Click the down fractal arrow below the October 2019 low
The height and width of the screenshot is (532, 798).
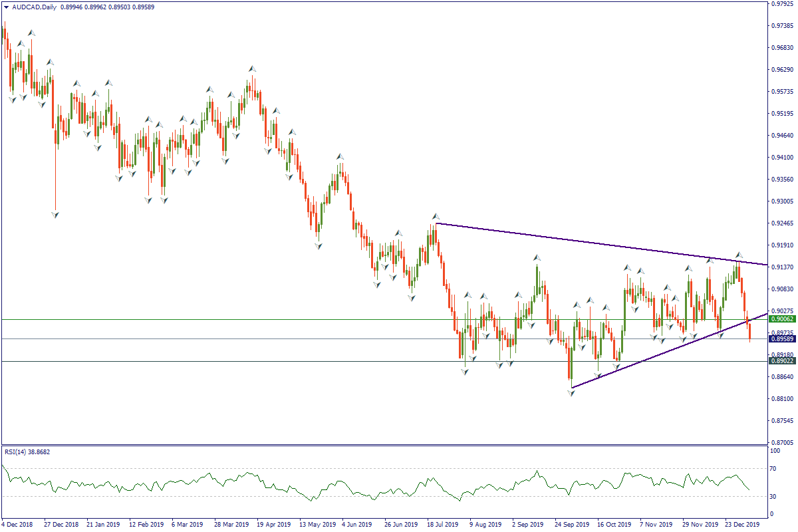tap(571, 394)
